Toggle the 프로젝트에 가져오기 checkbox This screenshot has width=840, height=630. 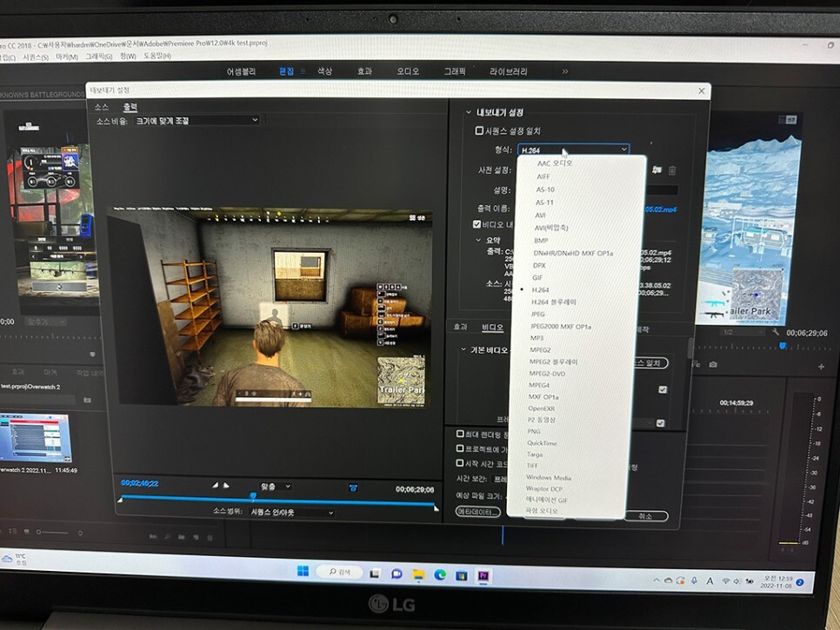tap(460, 448)
